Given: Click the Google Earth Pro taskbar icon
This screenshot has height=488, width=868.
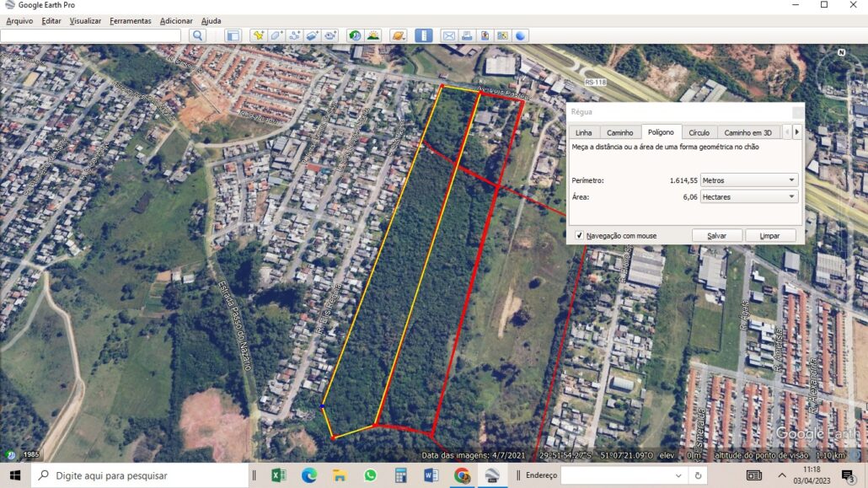Looking at the screenshot, I should pos(492,475).
